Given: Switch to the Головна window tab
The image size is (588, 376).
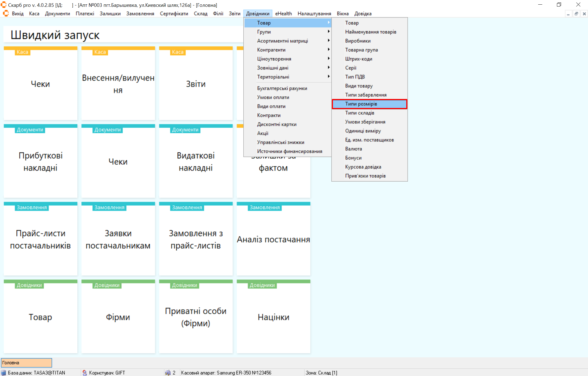Looking at the screenshot, I should pyautogui.click(x=26, y=363).
